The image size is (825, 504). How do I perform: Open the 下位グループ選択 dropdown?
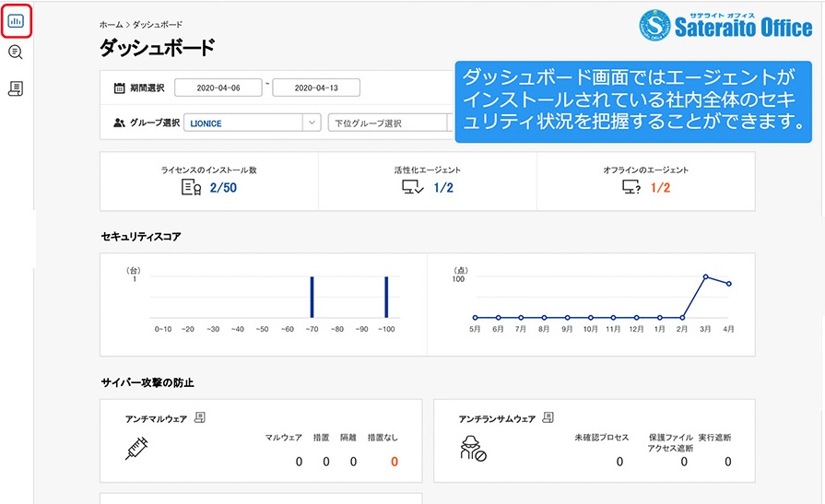389,123
